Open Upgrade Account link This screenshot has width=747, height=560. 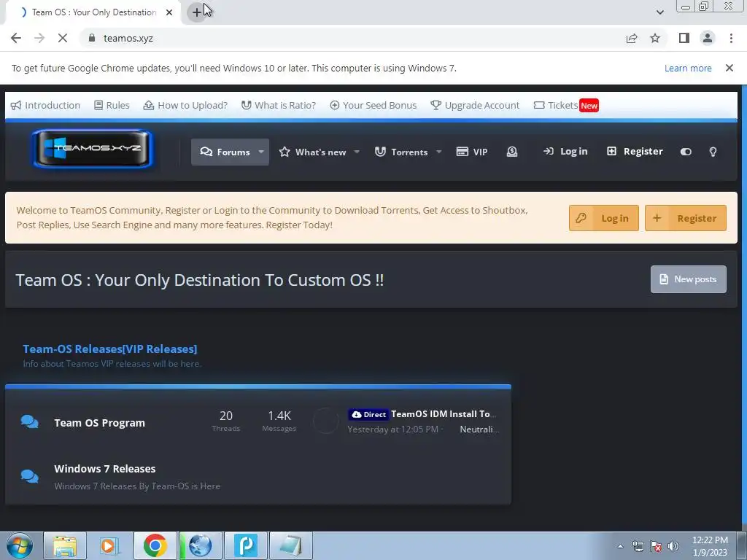click(474, 105)
